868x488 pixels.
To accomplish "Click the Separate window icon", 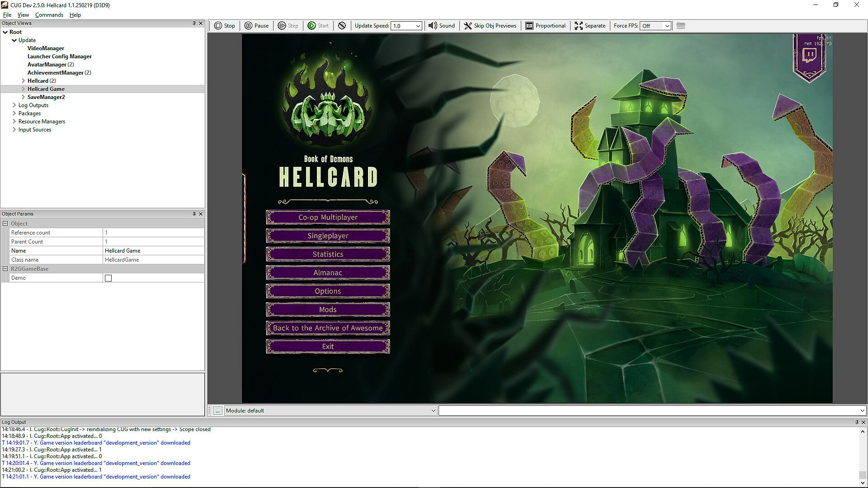I will pos(579,26).
